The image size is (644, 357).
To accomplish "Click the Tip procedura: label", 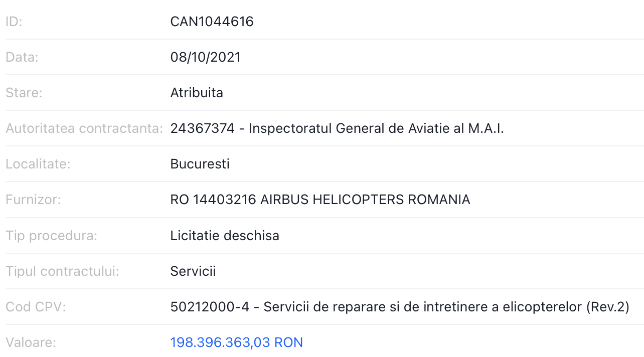I will click(52, 235).
